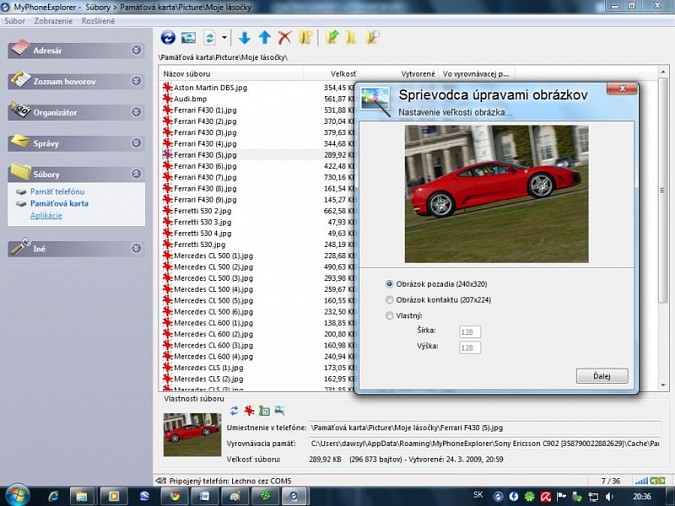Image resolution: width=675 pixels, height=506 pixels.
Task: Click the blue refresh globe toolbar icon
Action: [x=168, y=37]
